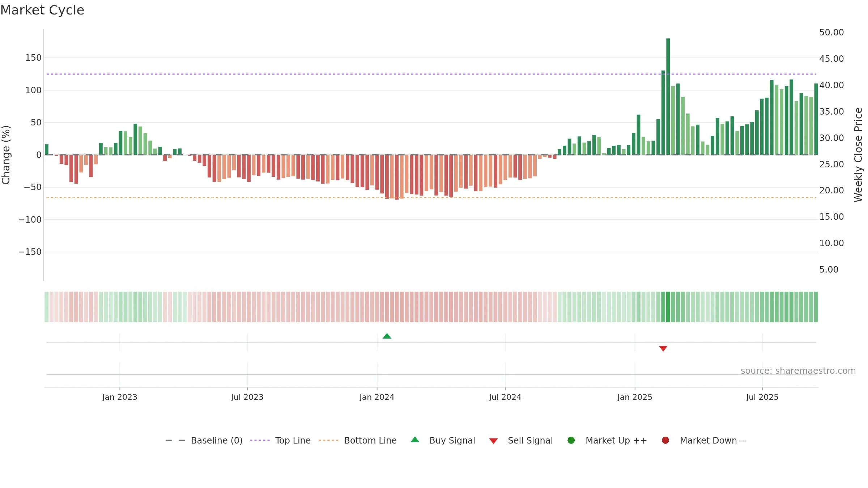868x488 pixels.
Task: Click the 50.00 right axis label
Action: 831,33
